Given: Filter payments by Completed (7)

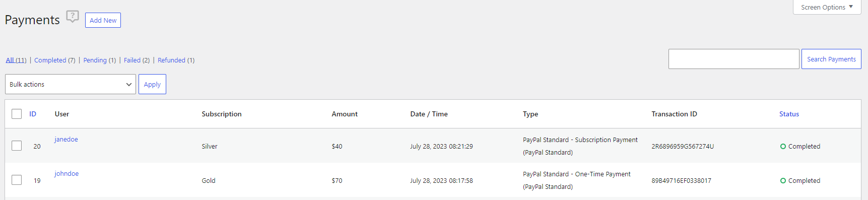Looking at the screenshot, I should 54,60.
